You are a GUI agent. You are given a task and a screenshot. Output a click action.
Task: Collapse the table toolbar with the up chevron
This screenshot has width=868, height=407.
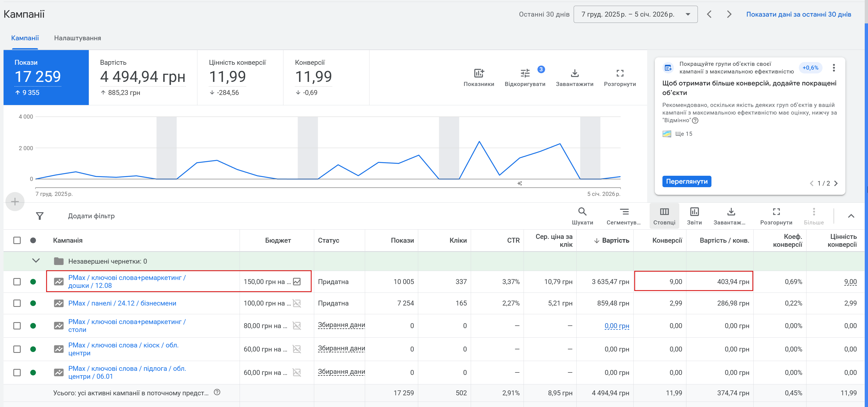coord(851,216)
